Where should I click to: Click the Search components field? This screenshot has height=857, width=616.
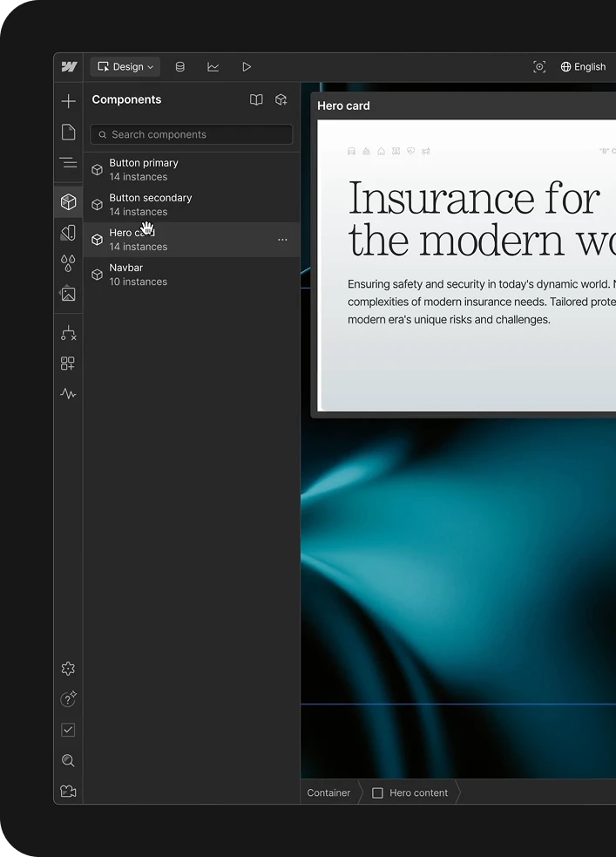coord(192,134)
